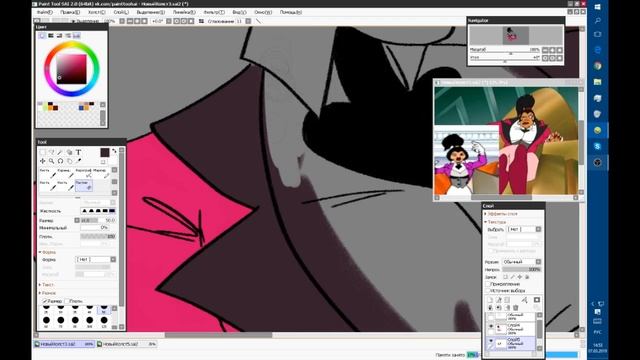Choose the Маркер brush preset

[101, 173]
